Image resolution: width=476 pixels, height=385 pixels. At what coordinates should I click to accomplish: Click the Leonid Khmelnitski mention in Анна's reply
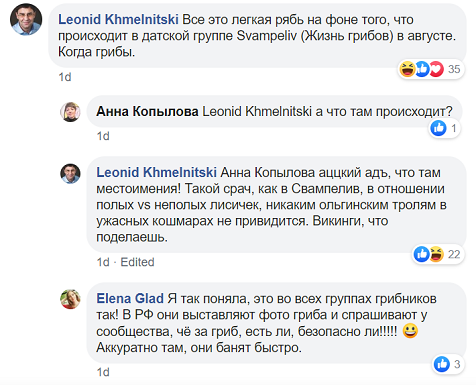tap(257, 111)
